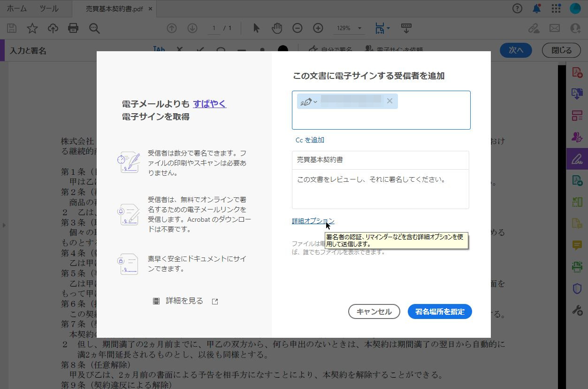Select the Fill & Sign tool in right sidebar
588x389 pixels.
click(577, 160)
